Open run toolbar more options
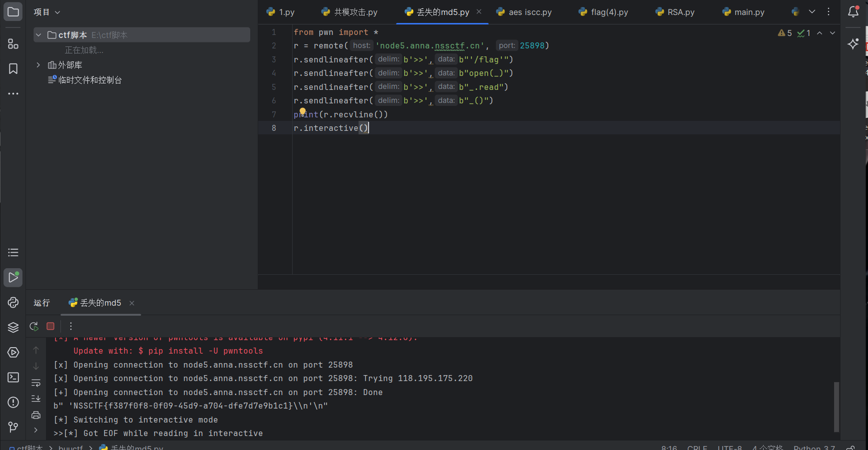This screenshot has width=868, height=450. [x=71, y=326]
